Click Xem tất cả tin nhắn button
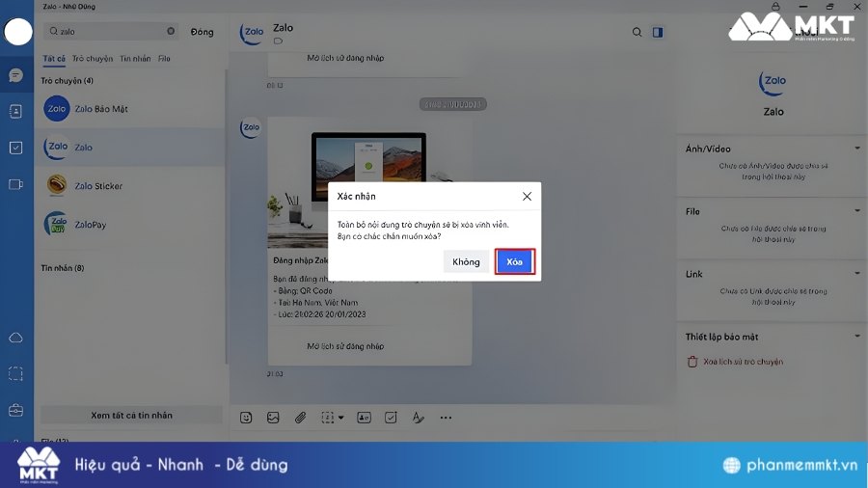The width and height of the screenshot is (868, 488). (x=132, y=415)
